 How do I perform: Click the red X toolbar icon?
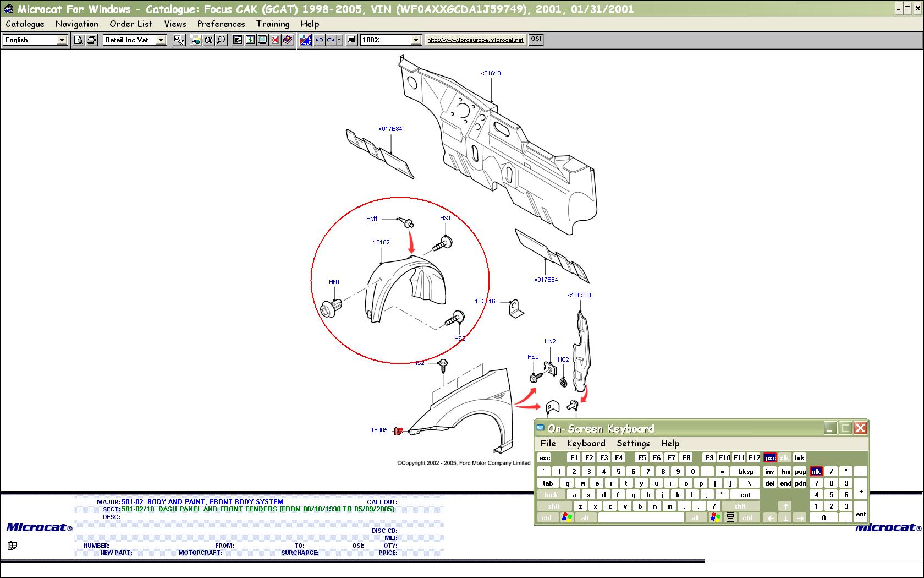[x=275, y=40]
